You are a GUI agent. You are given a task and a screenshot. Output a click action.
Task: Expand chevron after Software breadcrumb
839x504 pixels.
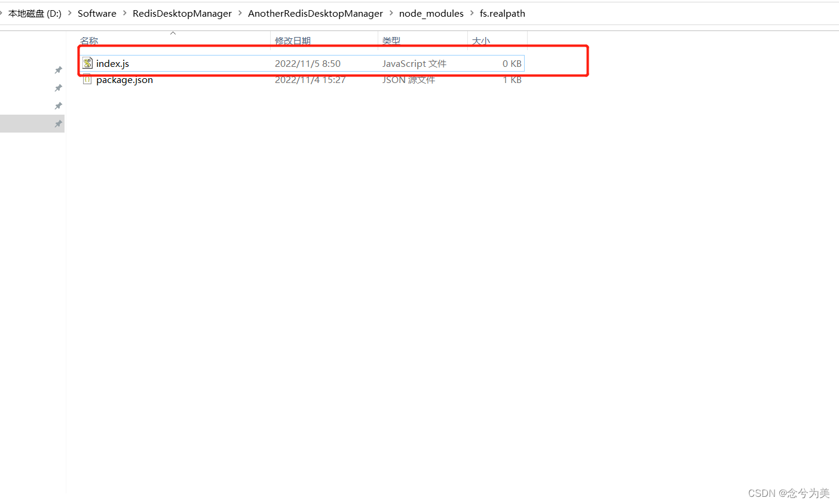coord(125,13)
